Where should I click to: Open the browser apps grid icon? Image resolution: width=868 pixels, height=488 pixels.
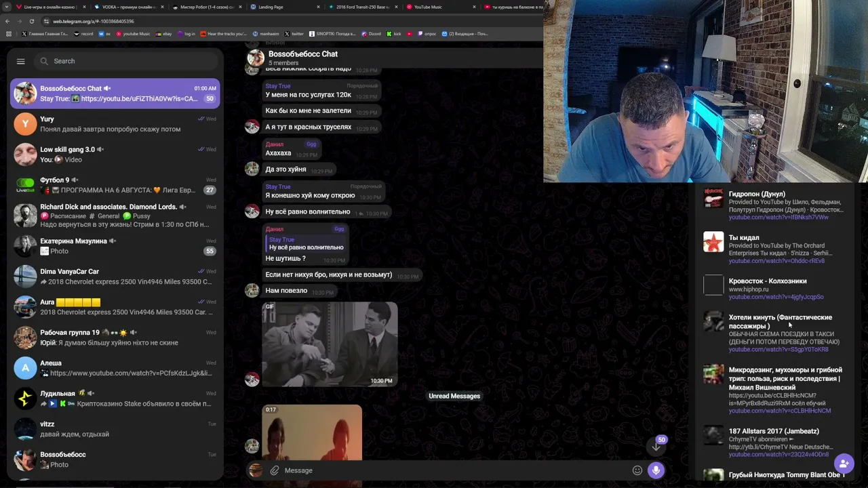pyautogui.click(x=8, y=34)
